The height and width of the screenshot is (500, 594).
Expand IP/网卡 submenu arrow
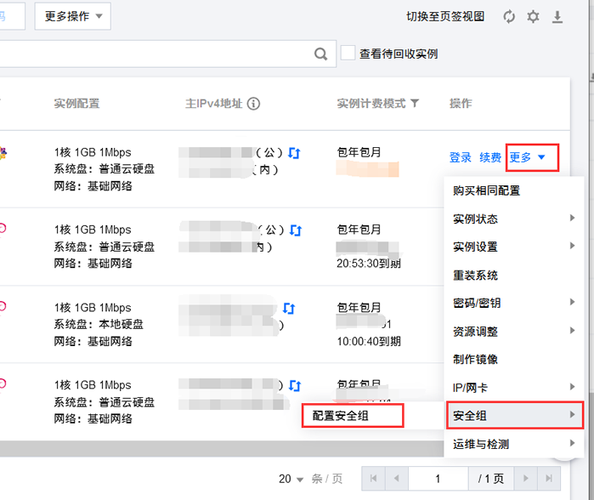[x=572, y=387]
